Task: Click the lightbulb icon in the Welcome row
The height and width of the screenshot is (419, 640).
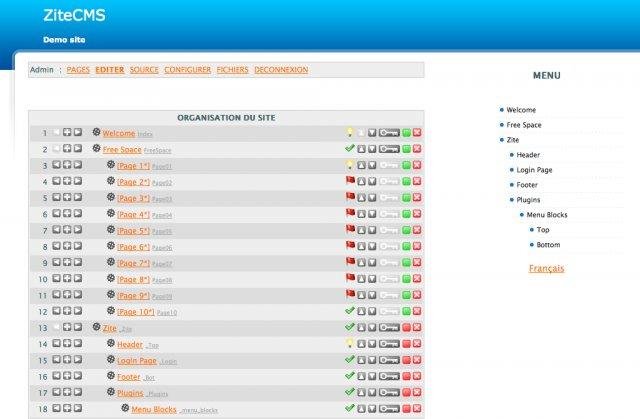Action: [349, 132]
